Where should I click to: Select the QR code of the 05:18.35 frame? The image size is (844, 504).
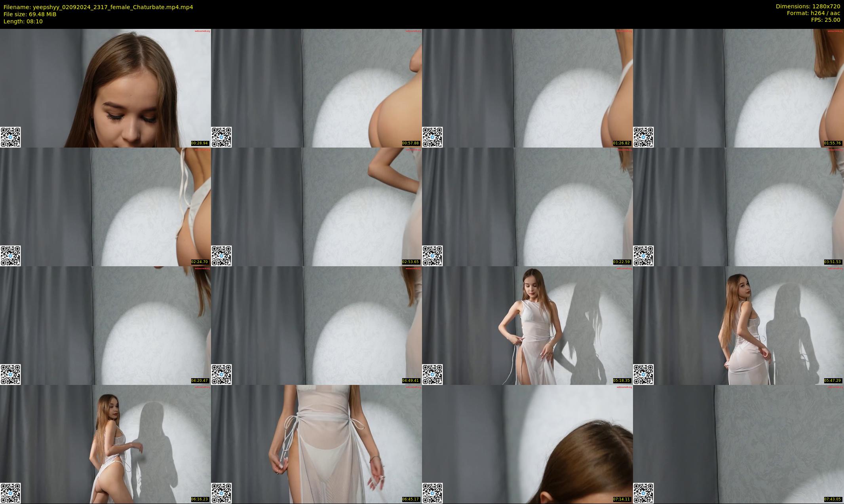pyautogui.click(x=432, y=374)
